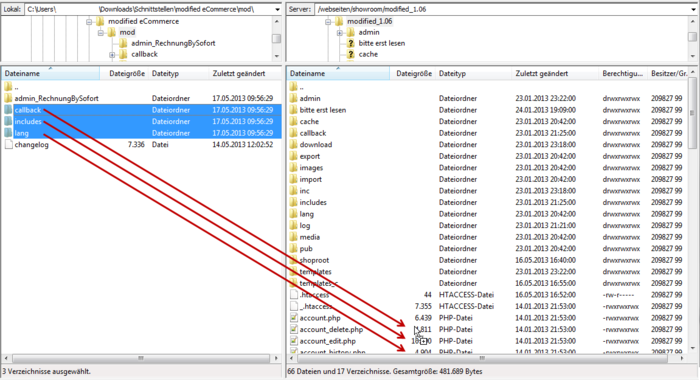This screenshot has width=700, height=380.
Task: Click the 'account_edit.php' file icon
Action: point(293,341)
